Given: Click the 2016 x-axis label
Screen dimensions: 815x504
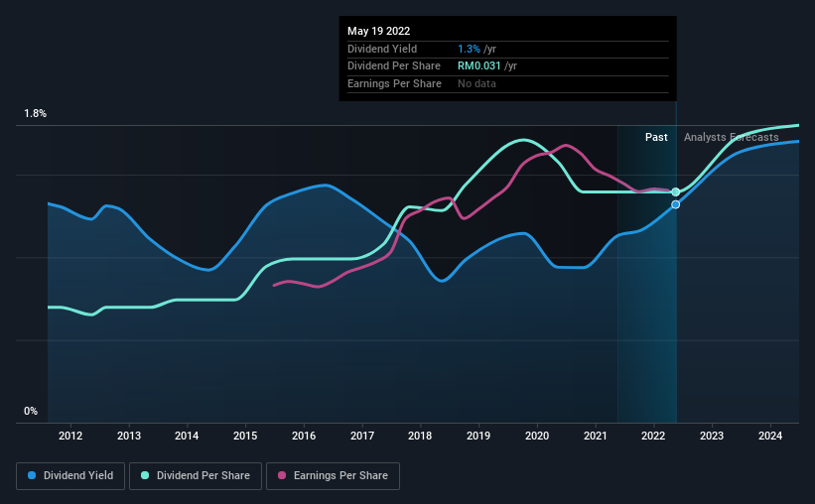Looking at the screenshot, I should tap(304, 436).
